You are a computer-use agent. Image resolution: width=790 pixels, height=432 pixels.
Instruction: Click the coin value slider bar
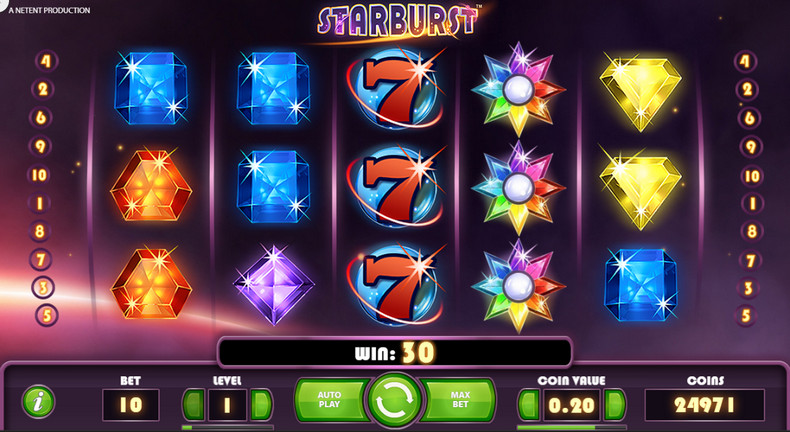(572, 427)
